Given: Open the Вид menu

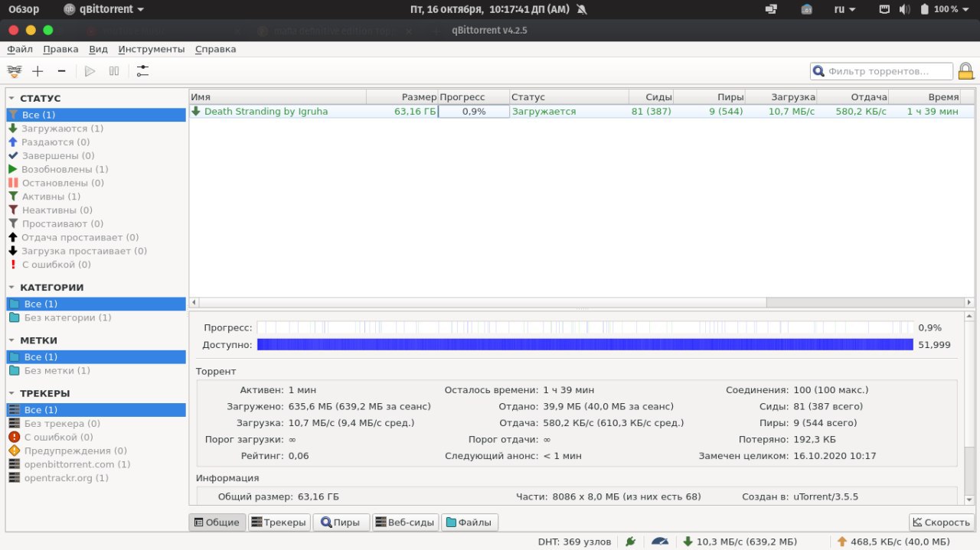Looking at the screenshot, I should click(x=98, y=49).
